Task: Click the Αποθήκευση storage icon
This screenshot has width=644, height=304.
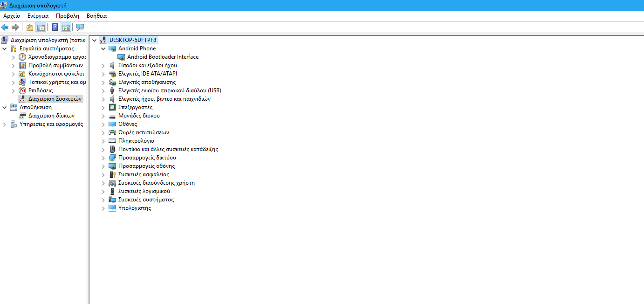Action: click(14, 107)
